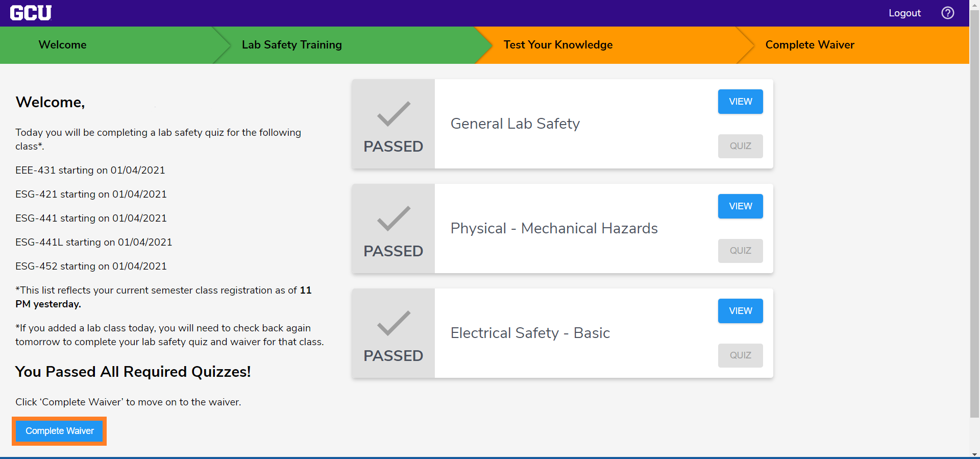Image resolution: width=980 pixels, height=459 pixels.
Task: Click QUIZ for General Lab Safety
Action: tap(740, 146)
